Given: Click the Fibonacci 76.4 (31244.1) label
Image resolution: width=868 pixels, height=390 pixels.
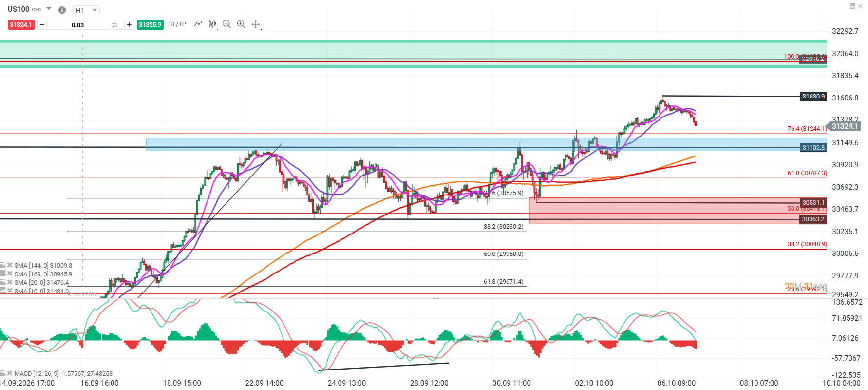Looking at the screenshot, I should point(807,129).
